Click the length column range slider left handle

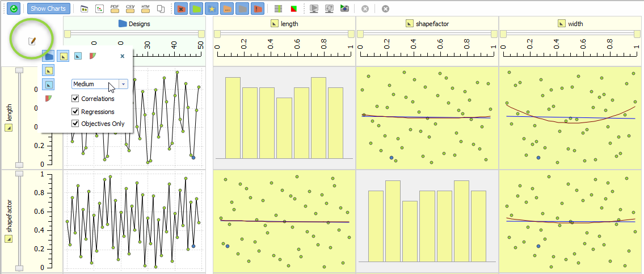click(x=217, y=33)
